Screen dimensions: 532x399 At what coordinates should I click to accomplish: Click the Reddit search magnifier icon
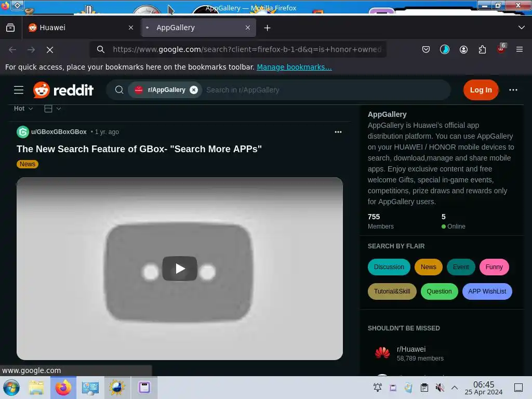point(119,90)
